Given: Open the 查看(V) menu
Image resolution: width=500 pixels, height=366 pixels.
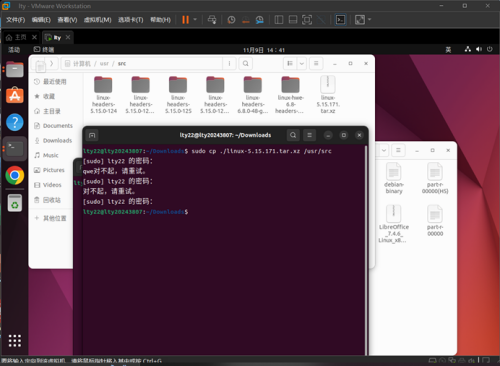Looking at the screenshot, I should click(67, 20).
